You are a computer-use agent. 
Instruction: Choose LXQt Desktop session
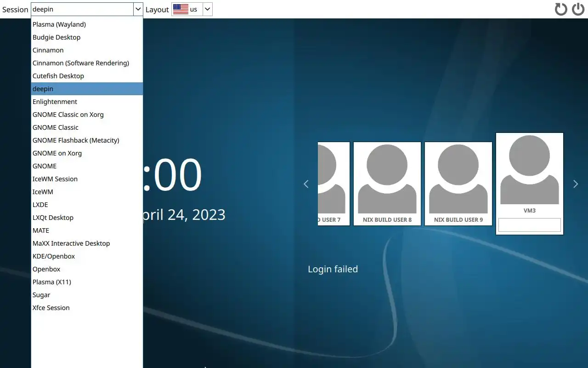pyautogui.click(x=87, y=218)
